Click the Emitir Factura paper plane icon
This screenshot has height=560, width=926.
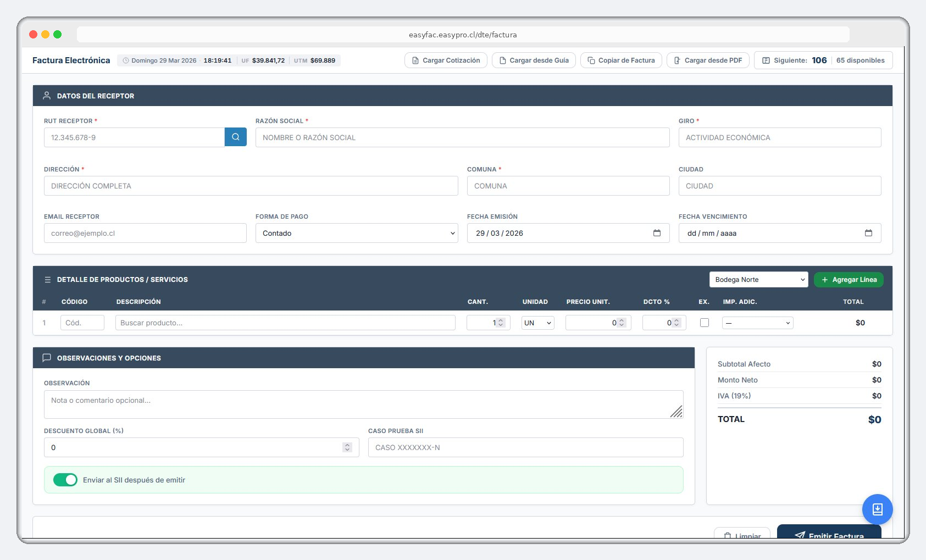coord(800,536)
